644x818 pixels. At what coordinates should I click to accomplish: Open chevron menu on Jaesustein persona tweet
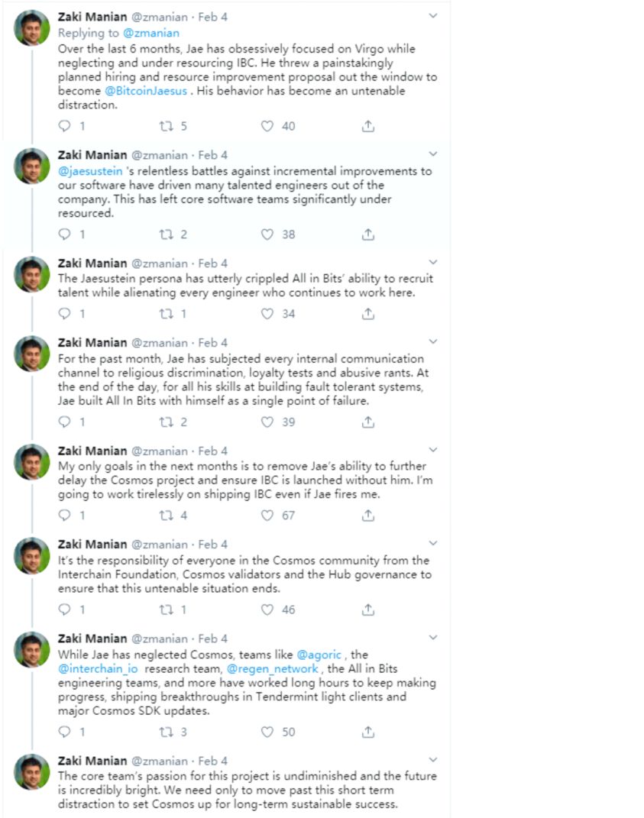(x=432, y=263)
